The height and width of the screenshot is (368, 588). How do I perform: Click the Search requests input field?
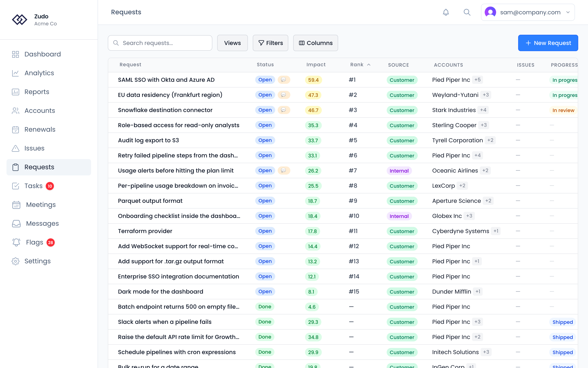point(160,43)
